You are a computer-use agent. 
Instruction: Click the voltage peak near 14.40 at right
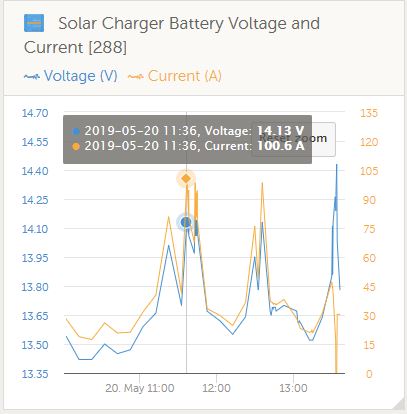(337, 165)
